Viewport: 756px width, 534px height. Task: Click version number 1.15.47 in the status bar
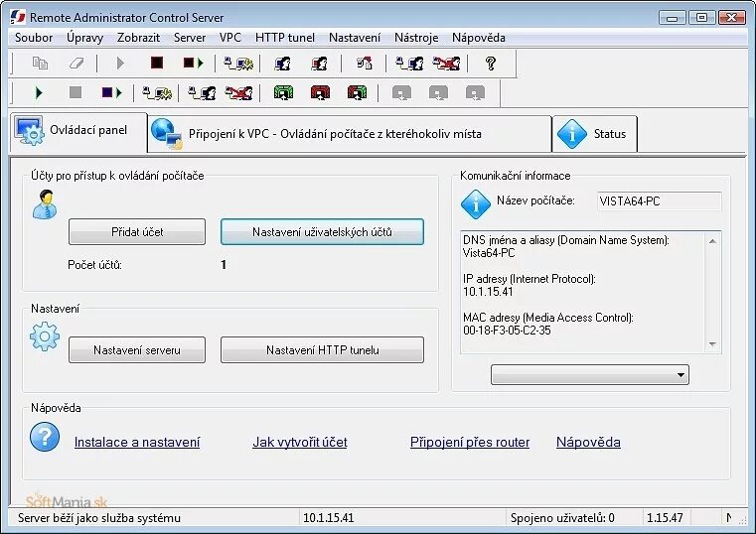(x=665, y=518)
